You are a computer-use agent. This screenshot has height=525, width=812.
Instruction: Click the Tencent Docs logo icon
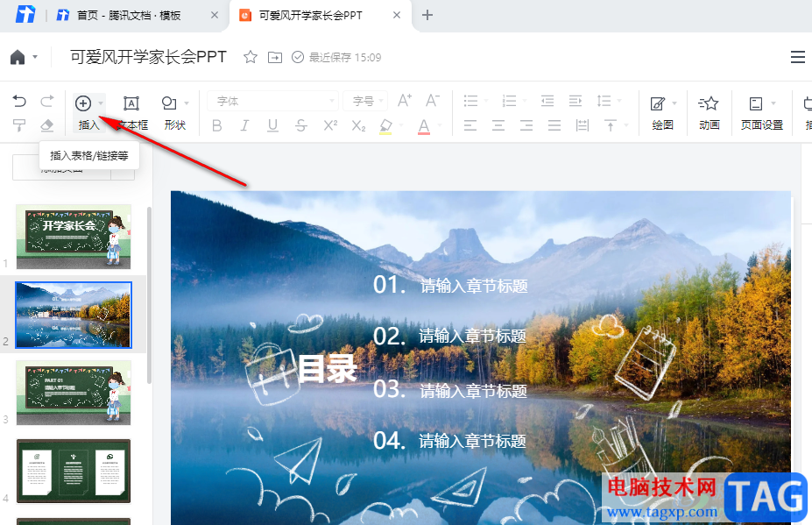pos(25,15)
